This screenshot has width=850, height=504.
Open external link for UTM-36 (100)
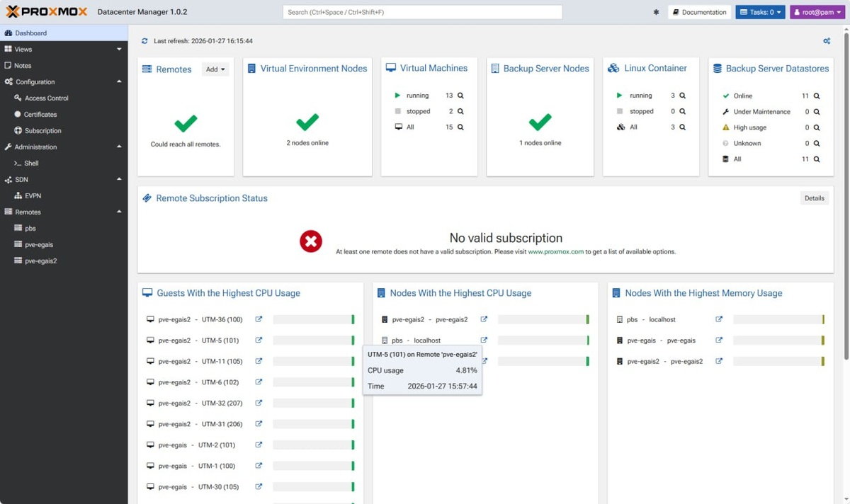(259, 319)
